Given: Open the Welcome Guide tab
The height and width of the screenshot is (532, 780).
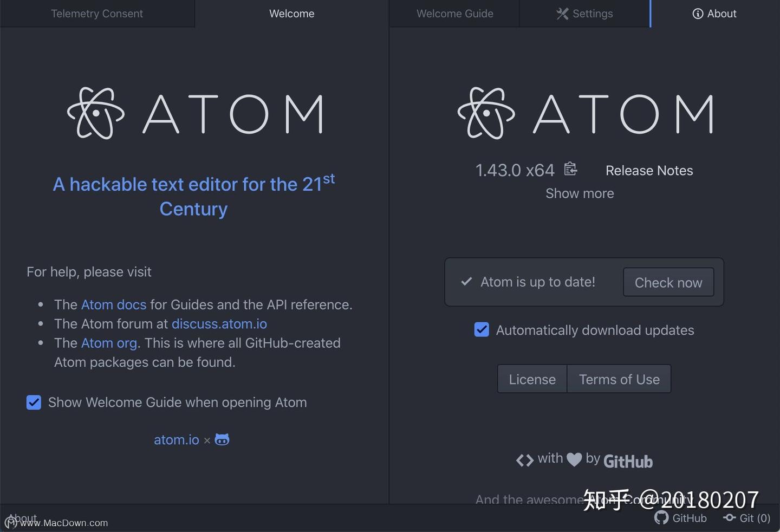Looking at the screenshot, I should pyautogui.click(x=454, y=14).
